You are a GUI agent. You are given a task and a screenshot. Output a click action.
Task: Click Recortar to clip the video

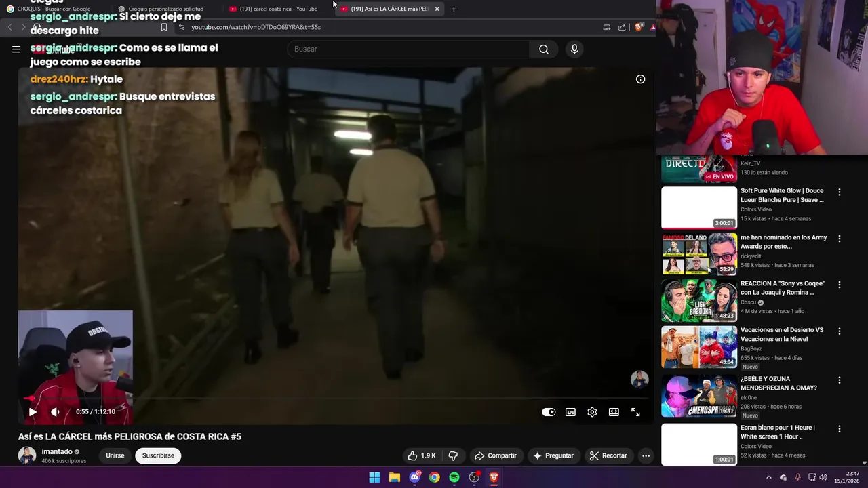click(608, 455)
